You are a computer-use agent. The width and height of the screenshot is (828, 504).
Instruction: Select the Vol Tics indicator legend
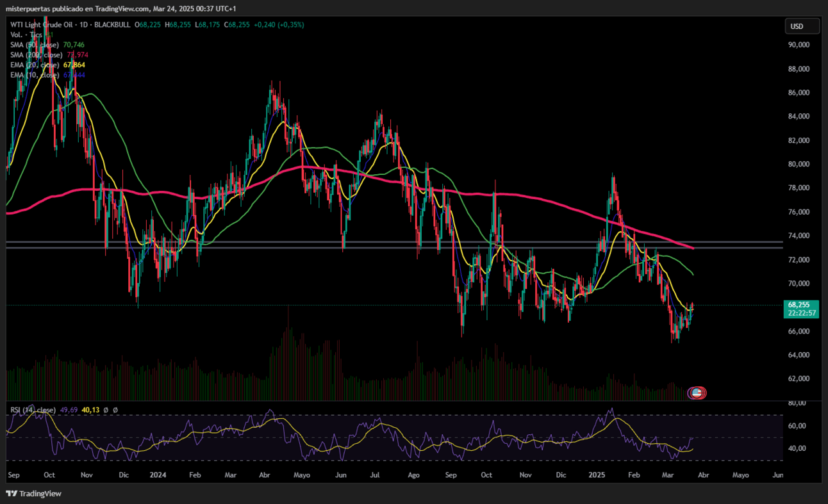click(x=30, y=35)
